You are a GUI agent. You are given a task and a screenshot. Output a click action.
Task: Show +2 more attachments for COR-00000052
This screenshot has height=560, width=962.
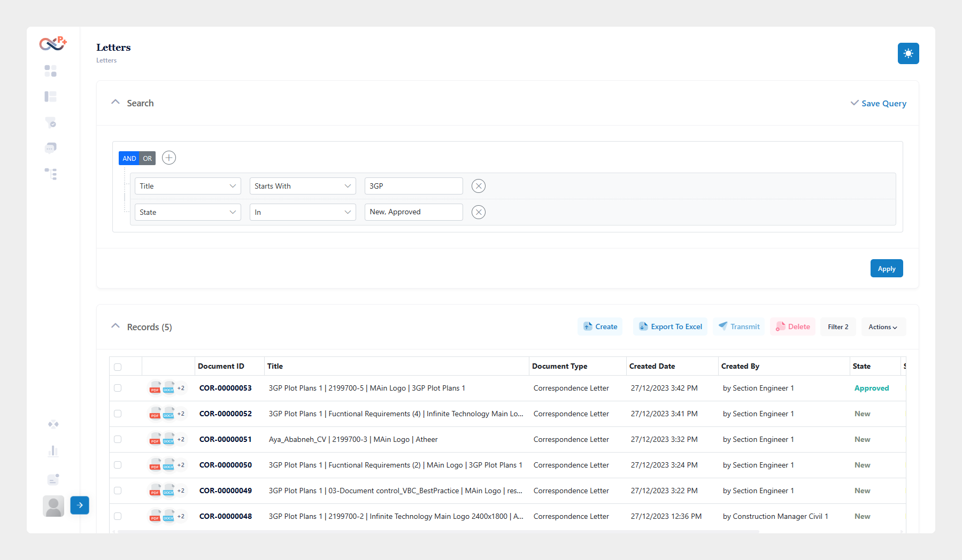181,414
